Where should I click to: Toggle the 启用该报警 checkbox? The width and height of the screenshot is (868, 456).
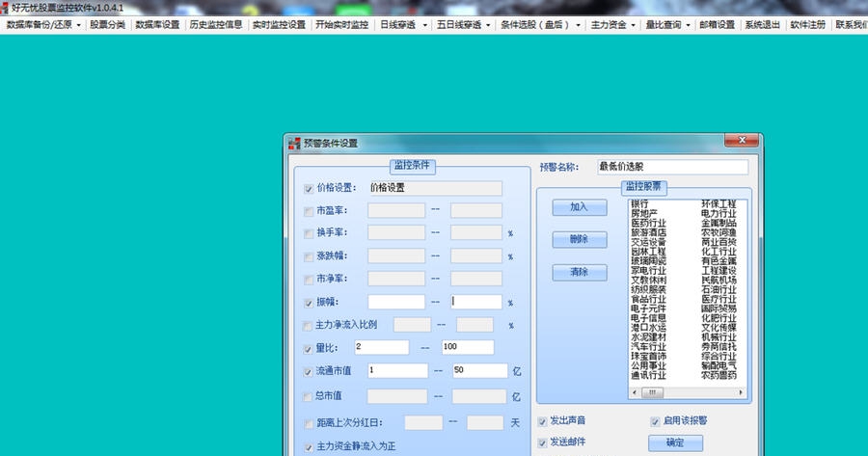[656, 421]
